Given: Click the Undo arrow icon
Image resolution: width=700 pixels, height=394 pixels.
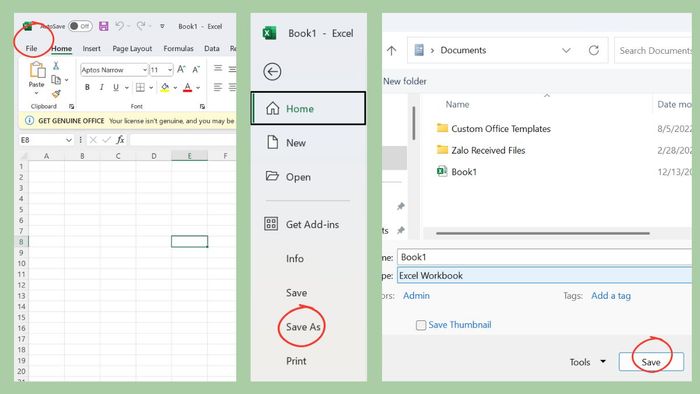Looking at the screenshot, I should pos(119,26).
